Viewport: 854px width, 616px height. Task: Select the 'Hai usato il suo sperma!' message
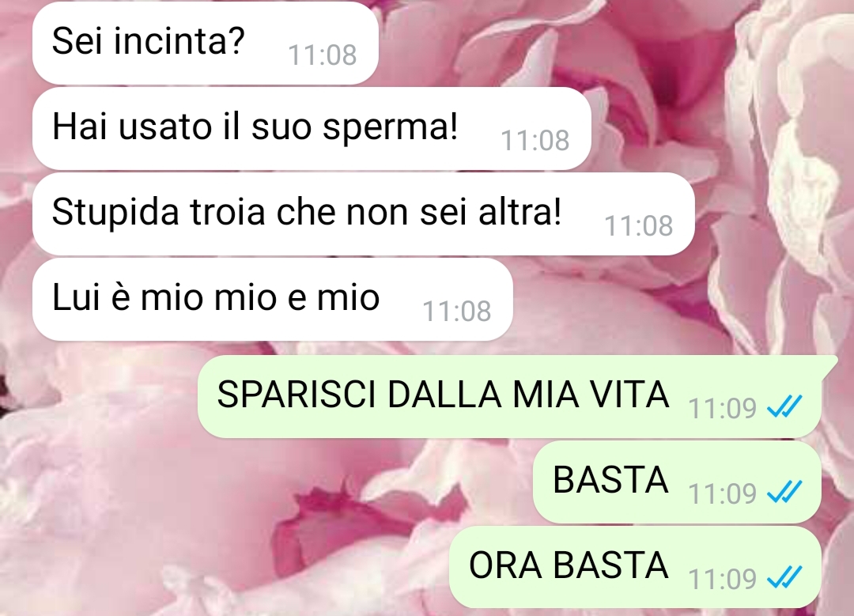(312, 129)
